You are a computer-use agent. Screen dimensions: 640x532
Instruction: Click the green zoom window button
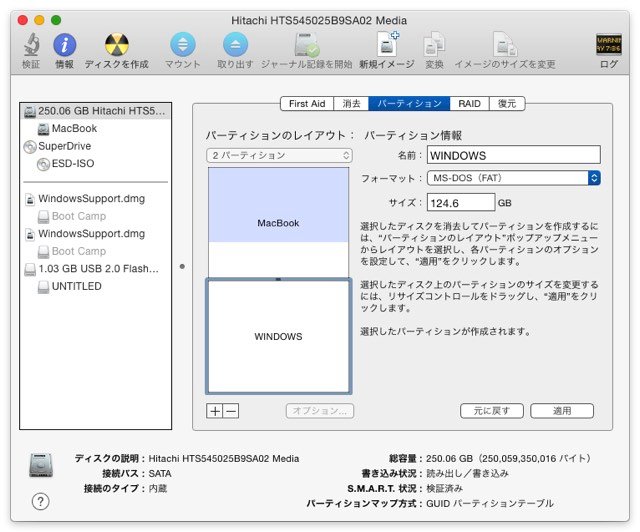(x=56, y=20)
